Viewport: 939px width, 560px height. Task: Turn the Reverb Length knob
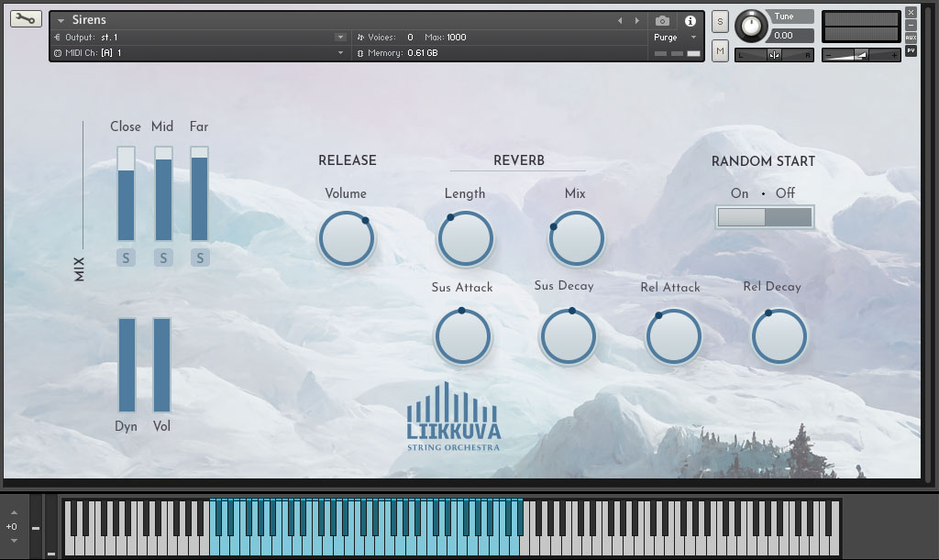[465, 238]
